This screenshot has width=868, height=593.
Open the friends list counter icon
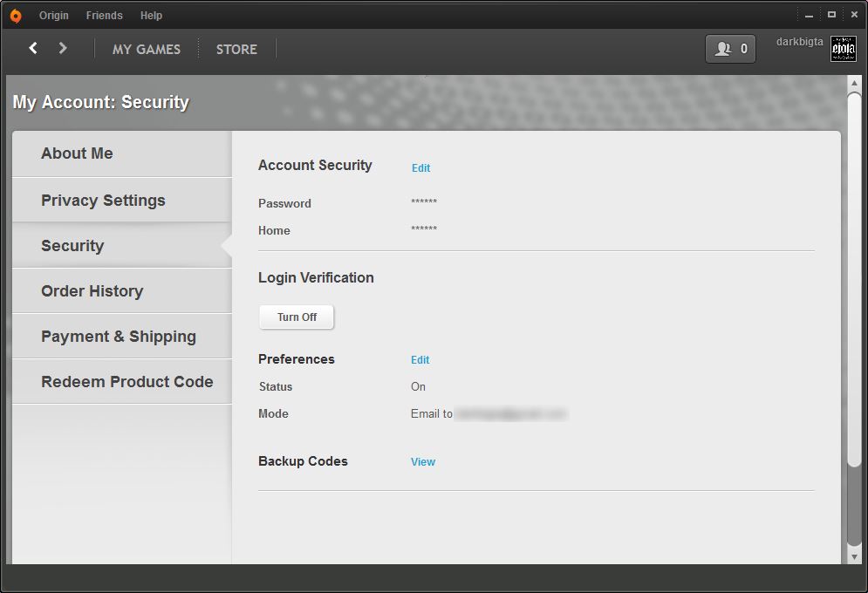click(730, 49)
